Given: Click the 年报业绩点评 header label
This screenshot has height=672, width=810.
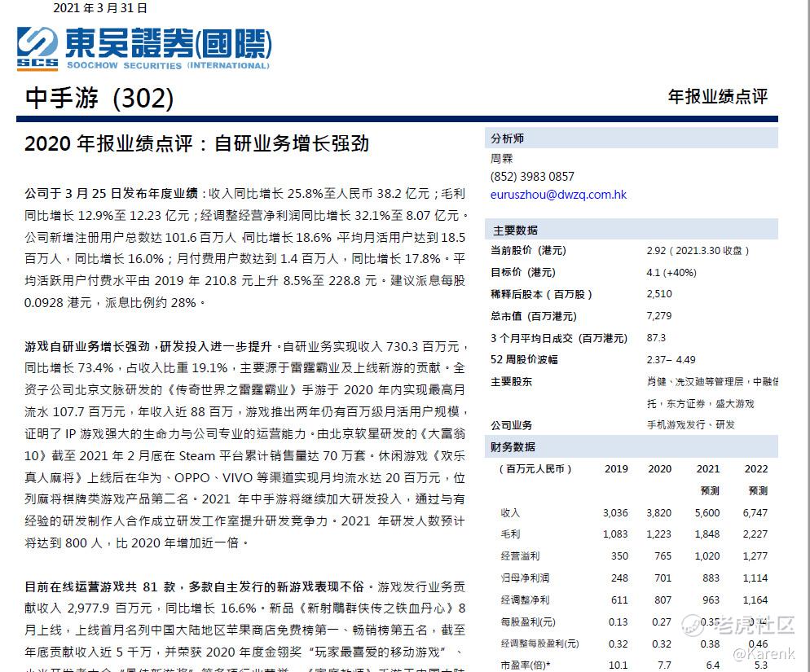Looking at the screenshot, I should [x=718, y=96].
